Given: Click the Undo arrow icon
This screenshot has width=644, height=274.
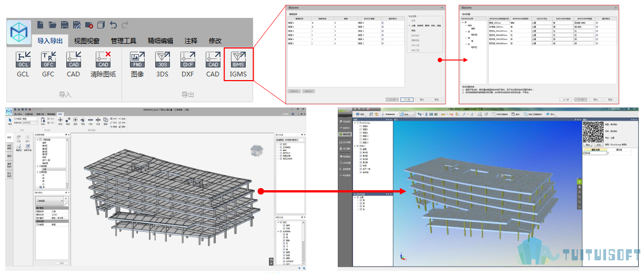Looking at the screenshot, I should pyautogui.click(x=113, y=24).
